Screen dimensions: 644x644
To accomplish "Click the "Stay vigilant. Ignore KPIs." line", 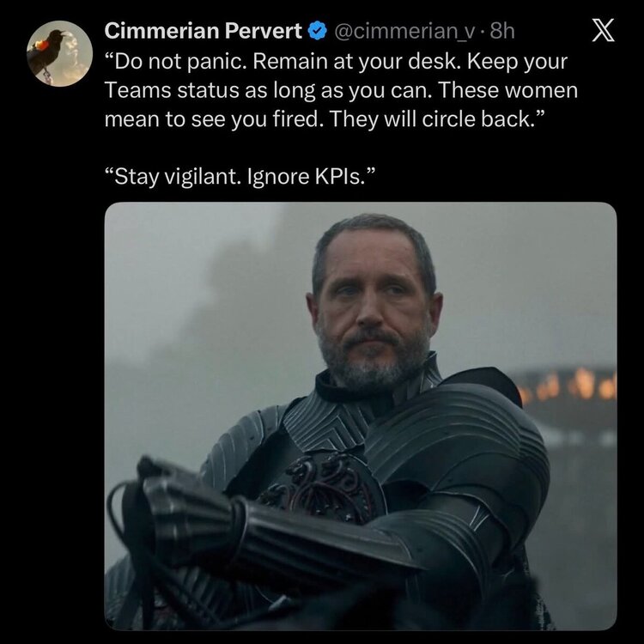I will (240, 177).
